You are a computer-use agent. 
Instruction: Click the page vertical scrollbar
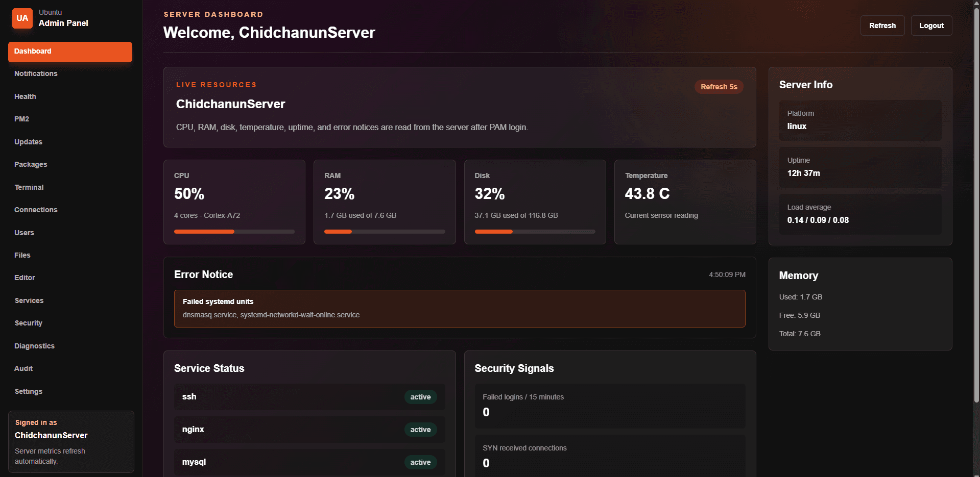click(x=976, y=204)
